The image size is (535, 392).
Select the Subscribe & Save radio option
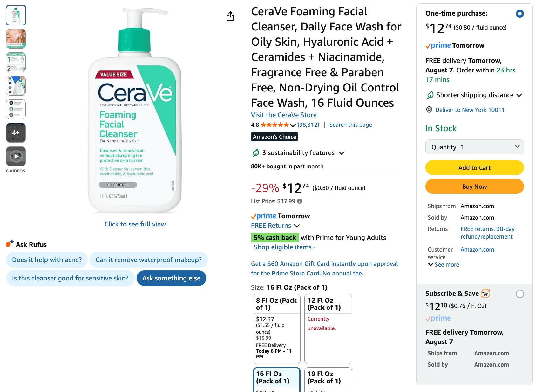[520, 294]
